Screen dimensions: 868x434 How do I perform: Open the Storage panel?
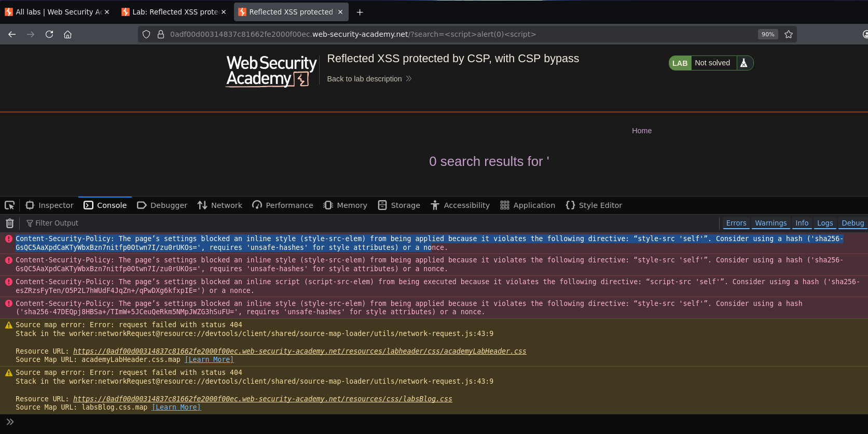pyautogui.click(x=399, y=205)
